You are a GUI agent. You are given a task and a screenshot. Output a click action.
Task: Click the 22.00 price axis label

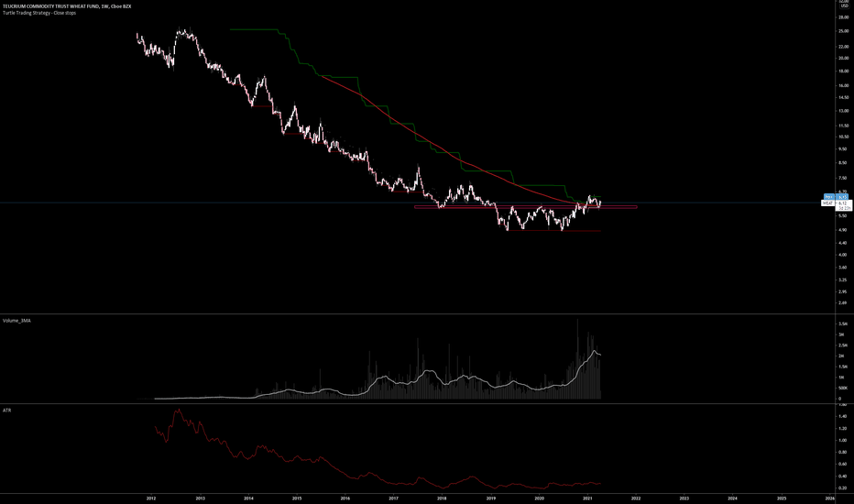pyautogui.click(x=843, y=47)
